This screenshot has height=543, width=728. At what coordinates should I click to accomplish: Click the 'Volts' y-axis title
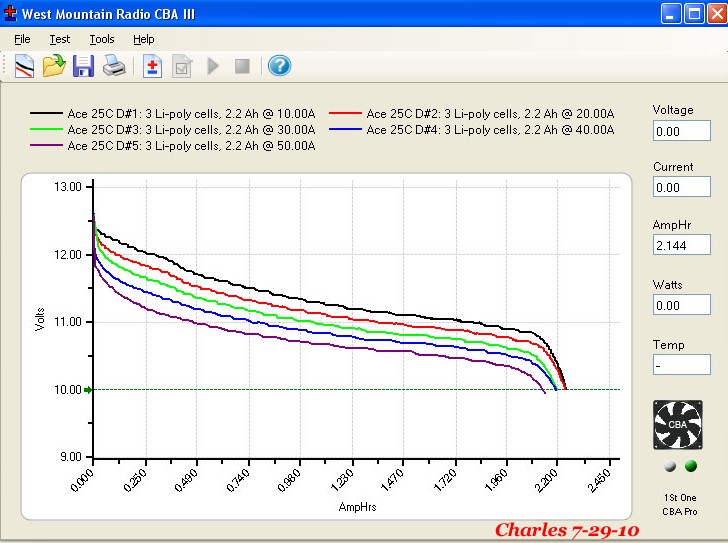(39, 319)
